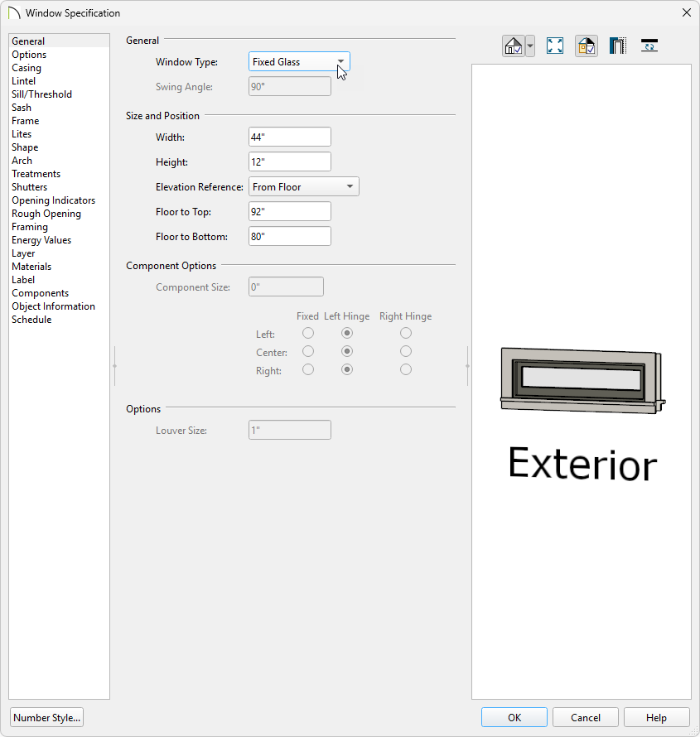Close the Window Specification dialog
Image resolution: width=700 pixels, height=737 pixels.
[x=687, y=12]
